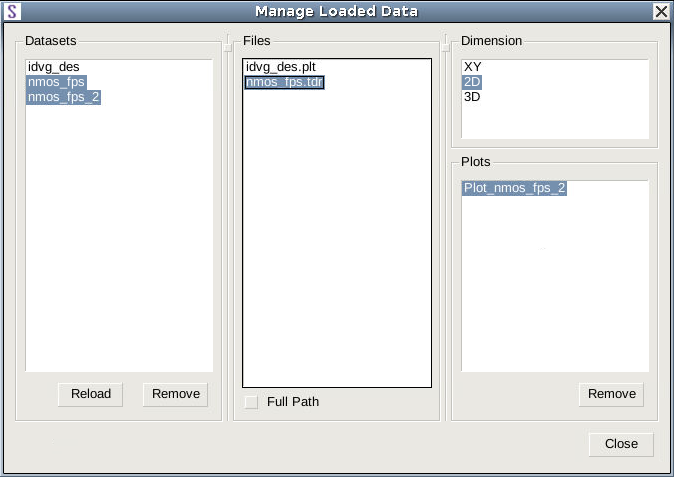This screenshot has height=477, width=674.
Task: Close the Manage Loaded Data dialog
Action: click(x=621, y=444)
